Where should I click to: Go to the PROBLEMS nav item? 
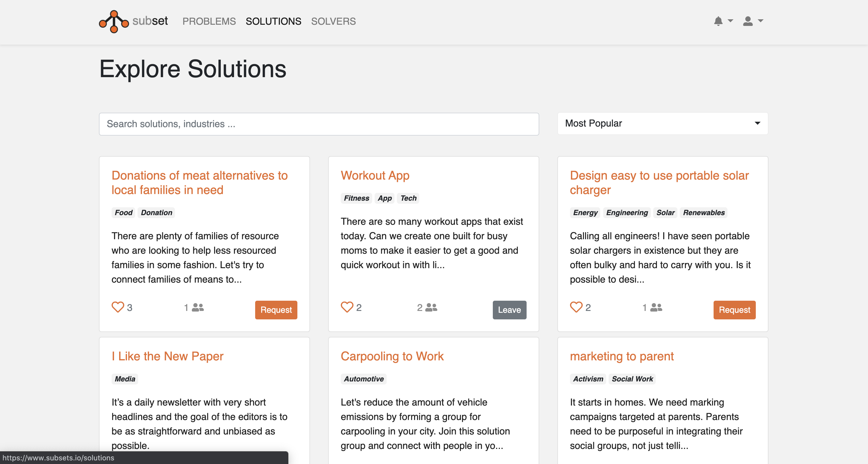pos(209,21)
